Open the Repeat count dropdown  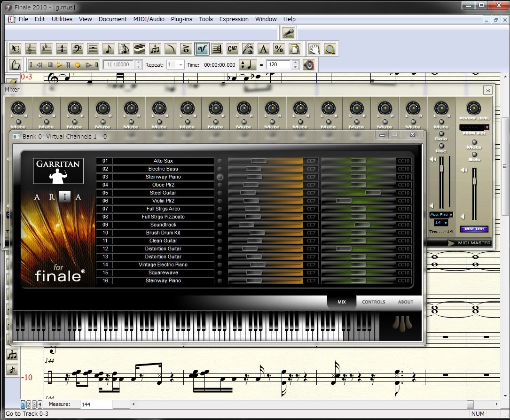click(180, 65)
